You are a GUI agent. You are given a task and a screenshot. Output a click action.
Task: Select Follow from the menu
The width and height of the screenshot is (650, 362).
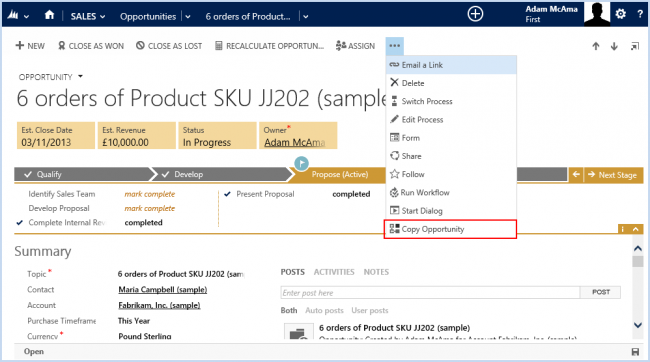click(451, 175)
